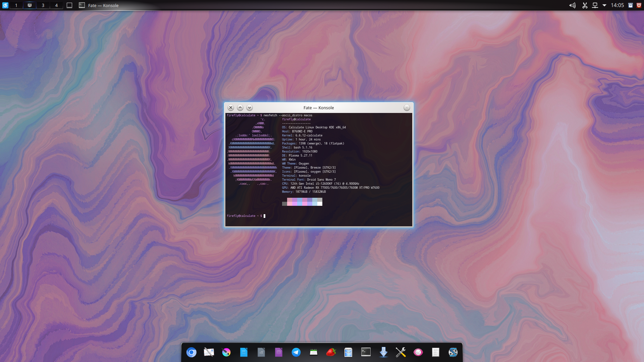Viewport: 644px width, 362px height.
Task: Open the network connections tray icon
Action: (595, 5)
